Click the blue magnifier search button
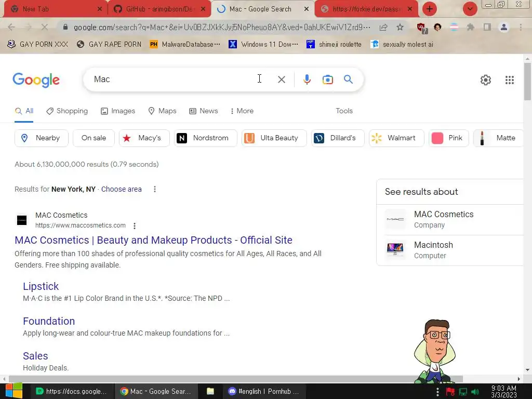Image resolution: width=532 pixels, height=399 pixels. pos(348,79)
